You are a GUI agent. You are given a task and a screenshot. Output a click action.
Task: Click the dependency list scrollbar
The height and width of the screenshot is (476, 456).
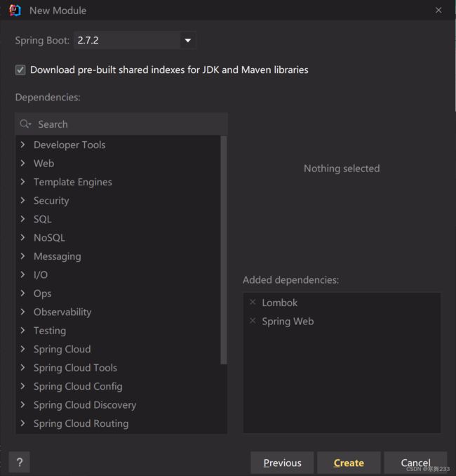pos(224,250)
